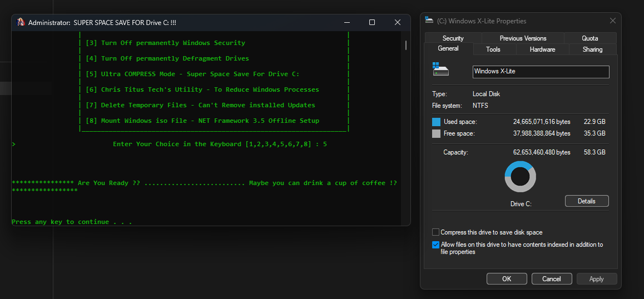This screenshot has width=644, height=299.
Task: Minimize the SUPER SPACE SAVE console window
Action: 347,22
